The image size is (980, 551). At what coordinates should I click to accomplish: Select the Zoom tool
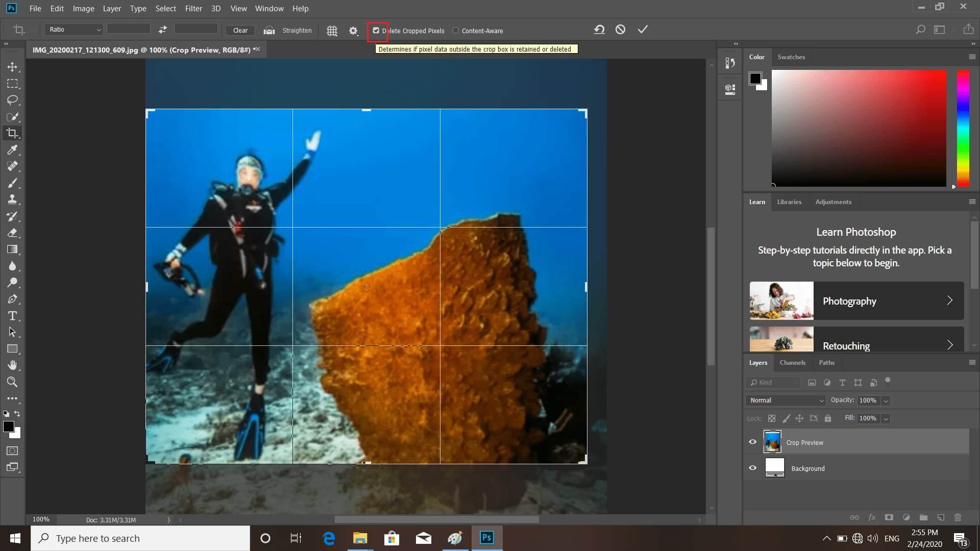click(x=12, y=382)
